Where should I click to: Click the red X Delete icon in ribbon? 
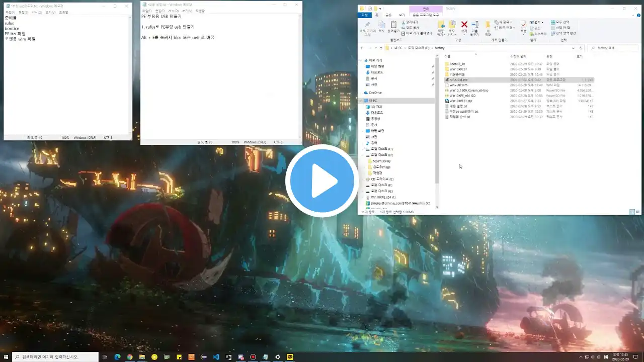pos(464,25)
